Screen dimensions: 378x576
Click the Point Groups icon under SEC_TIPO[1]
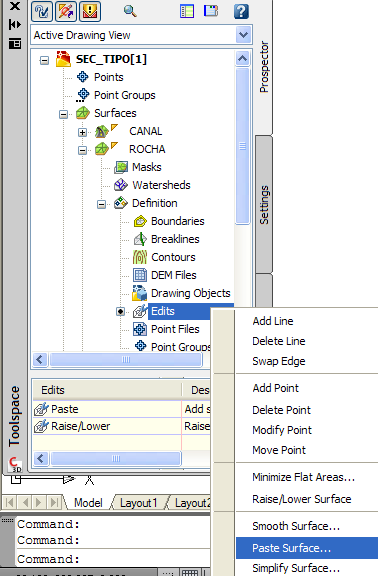pos(83,95)
